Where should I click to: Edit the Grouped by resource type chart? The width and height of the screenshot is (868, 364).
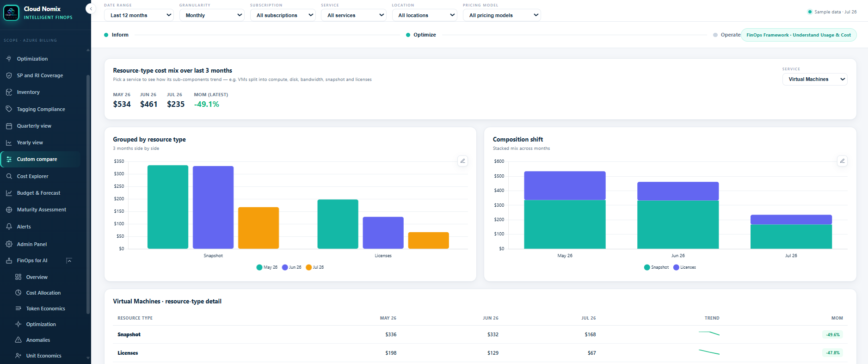click(462, 161)
